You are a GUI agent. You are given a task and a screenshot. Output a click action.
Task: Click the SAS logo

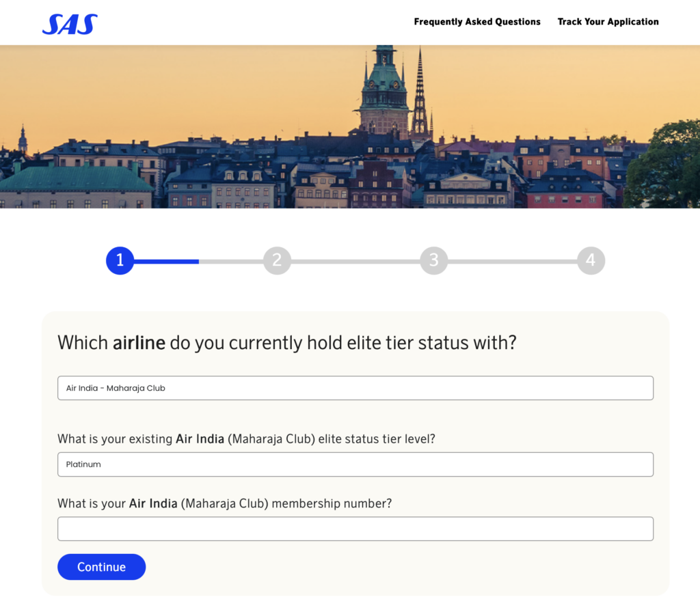point(70,24)
